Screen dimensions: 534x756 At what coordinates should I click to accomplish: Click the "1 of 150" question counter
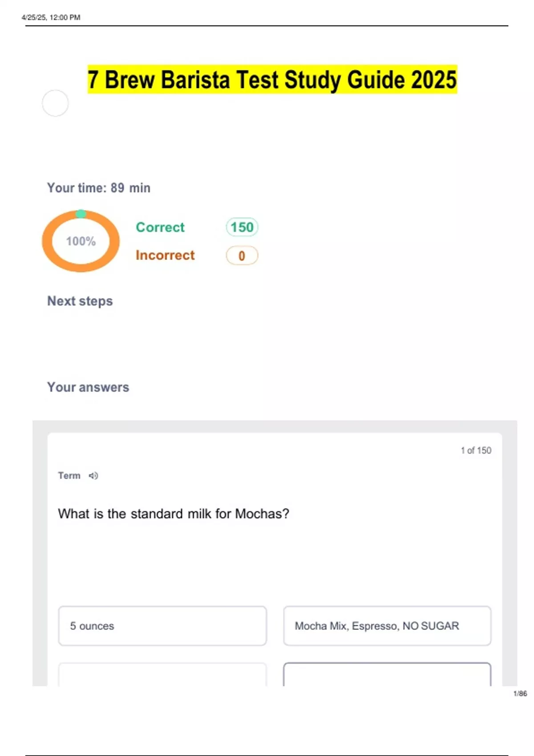[476, 450]
